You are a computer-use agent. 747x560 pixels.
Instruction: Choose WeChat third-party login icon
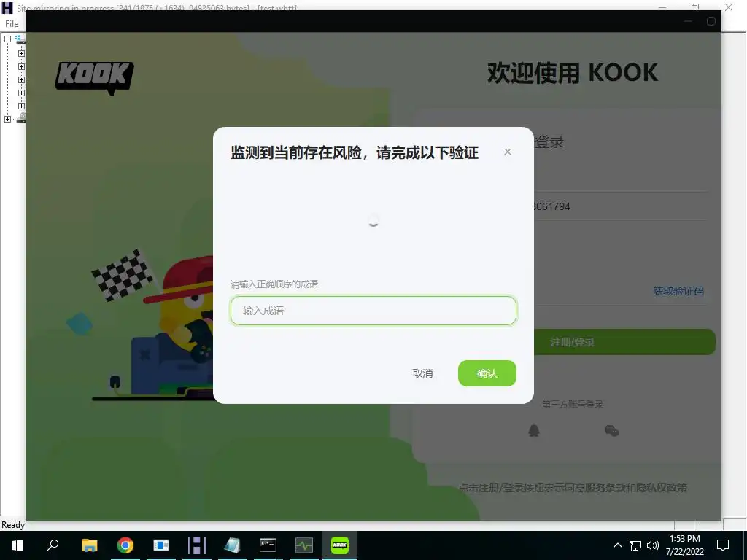(x=612, y=431)
